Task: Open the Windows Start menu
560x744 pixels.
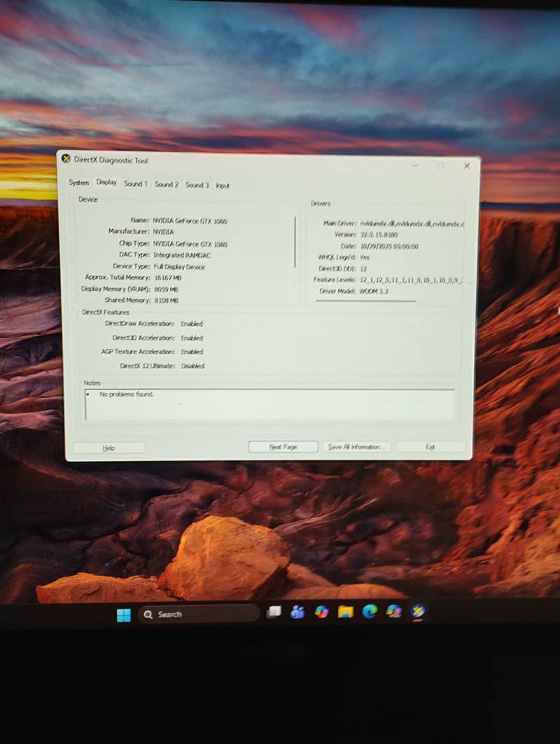Action: tap(124, 615)
